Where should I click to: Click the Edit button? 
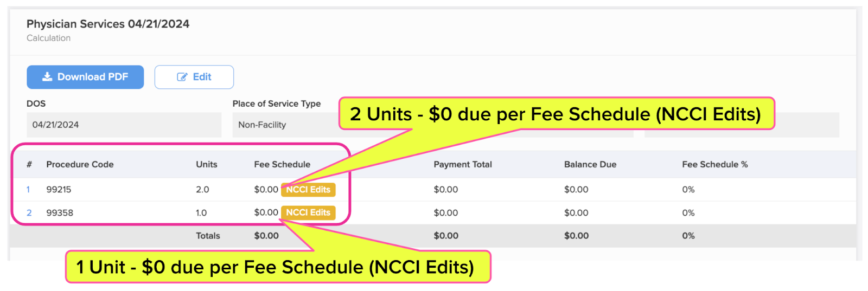tap(194, 77)
